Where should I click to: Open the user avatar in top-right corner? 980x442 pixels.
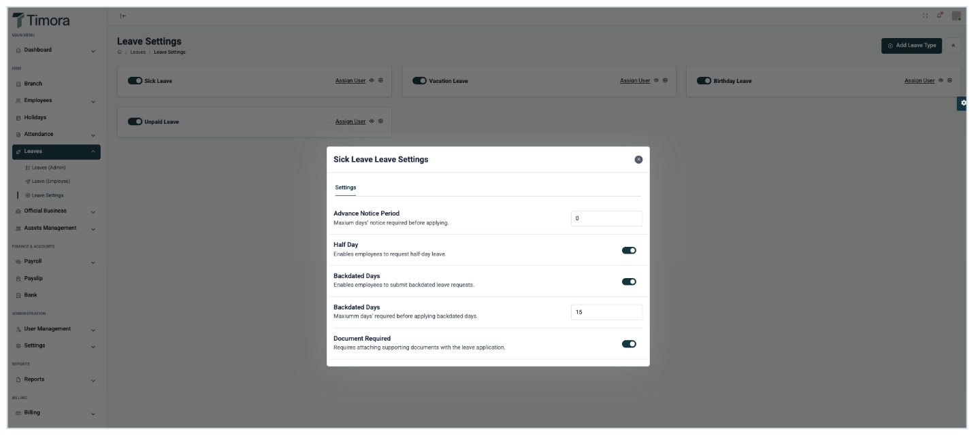click(956, 16)
